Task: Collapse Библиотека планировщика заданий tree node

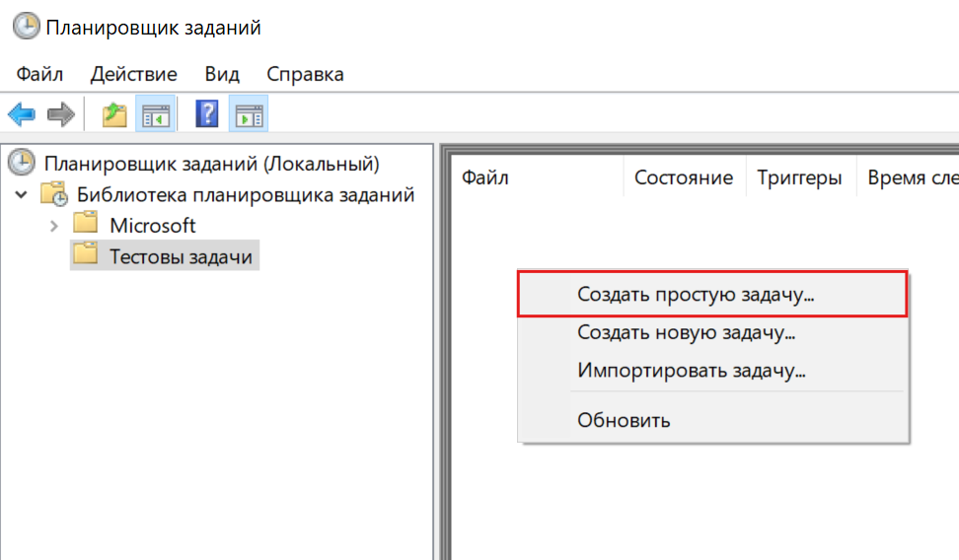Action: (x=22, y=194)
